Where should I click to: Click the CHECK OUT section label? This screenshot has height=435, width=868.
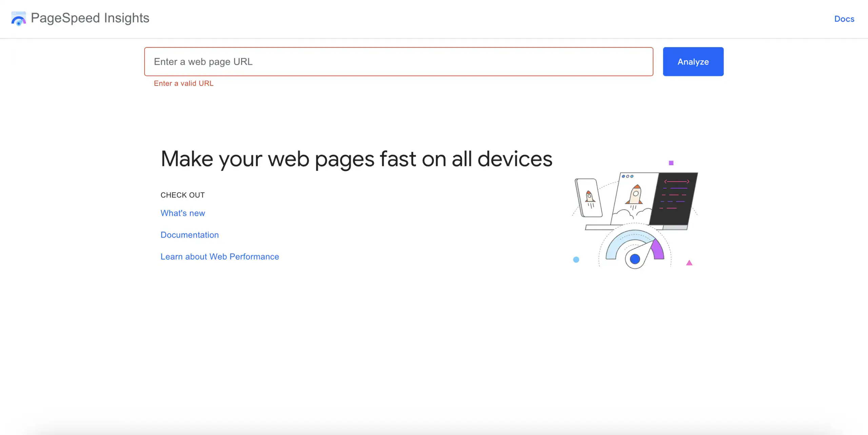point(182,195)
